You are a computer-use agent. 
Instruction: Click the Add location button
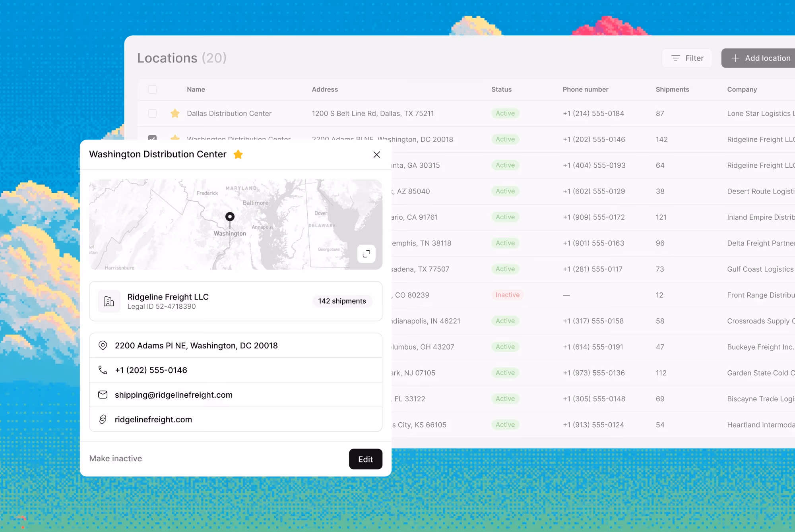coord(758,58)
